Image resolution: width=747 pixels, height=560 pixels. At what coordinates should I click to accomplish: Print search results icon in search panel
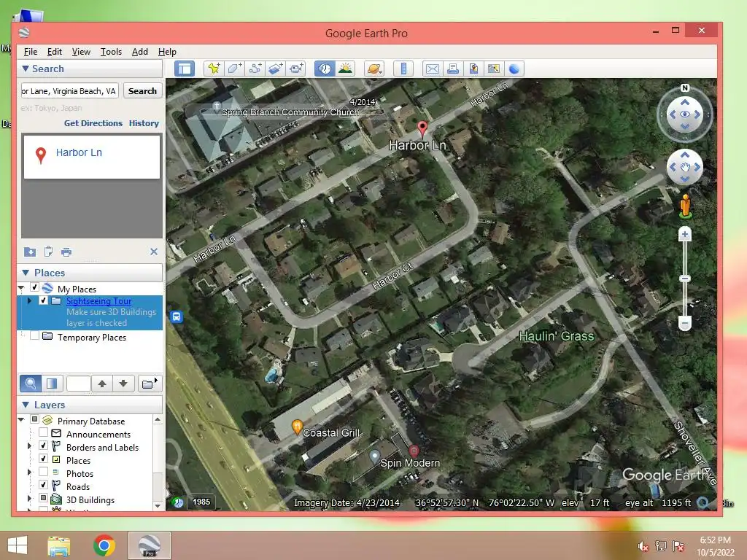tap(66, 252)
